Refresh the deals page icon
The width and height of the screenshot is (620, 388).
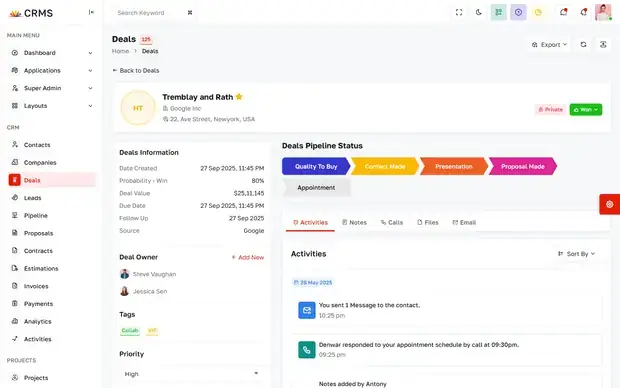(x=583, y=45)
